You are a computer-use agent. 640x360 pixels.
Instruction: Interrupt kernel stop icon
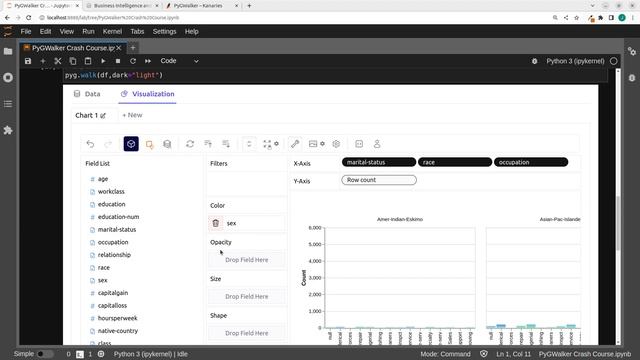(118, 61)
